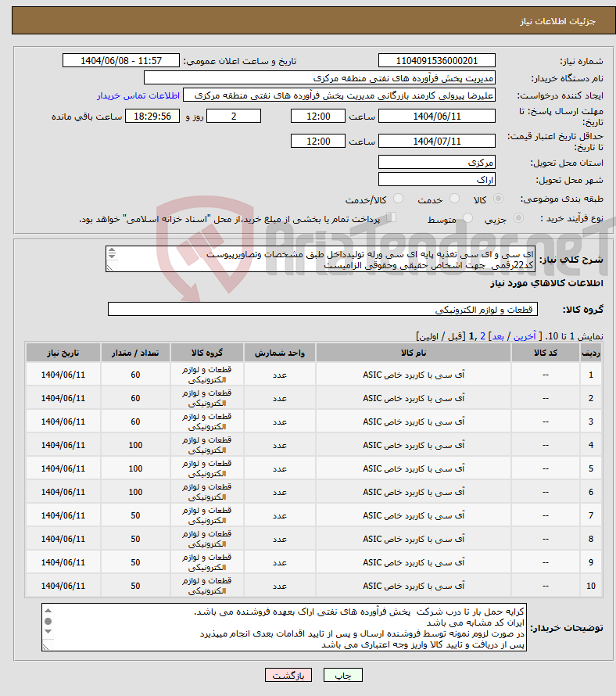616x696 pixels.
Task: Click the resize handle of description box
Action: tap(109, 267)
